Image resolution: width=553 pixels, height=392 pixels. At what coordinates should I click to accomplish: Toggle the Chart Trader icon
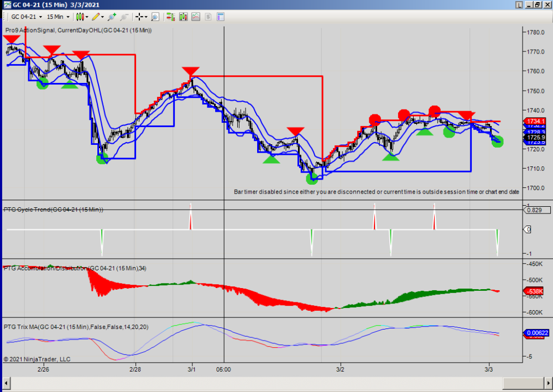pyautogui.click(x=171, y=17)
